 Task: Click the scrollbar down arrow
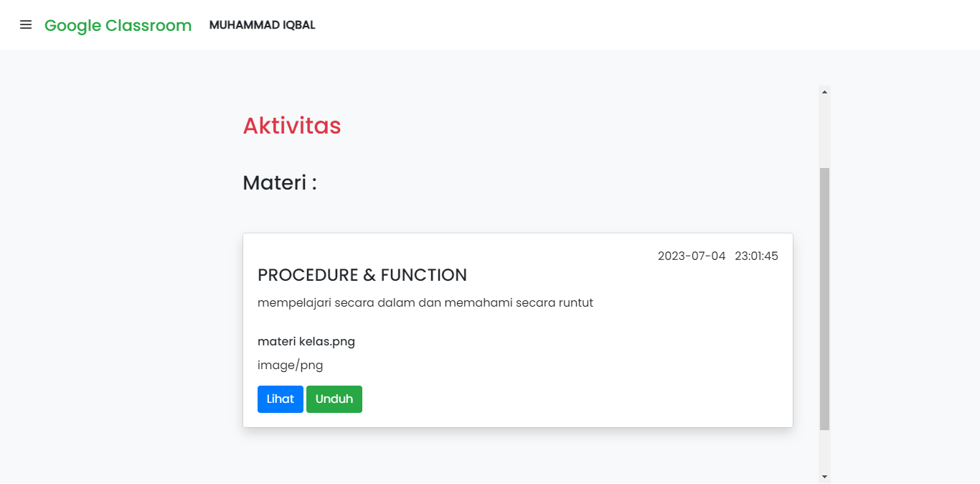[824, 476]
